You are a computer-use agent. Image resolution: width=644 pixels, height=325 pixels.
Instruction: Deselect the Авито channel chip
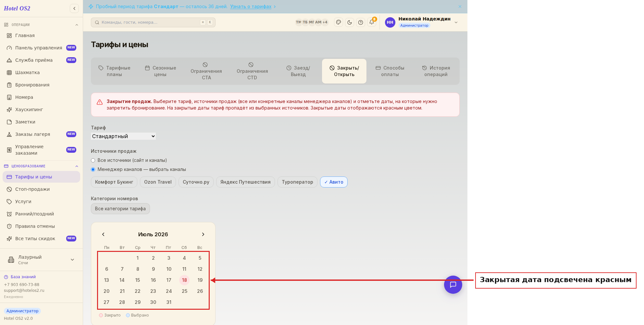tap(334, 182)
